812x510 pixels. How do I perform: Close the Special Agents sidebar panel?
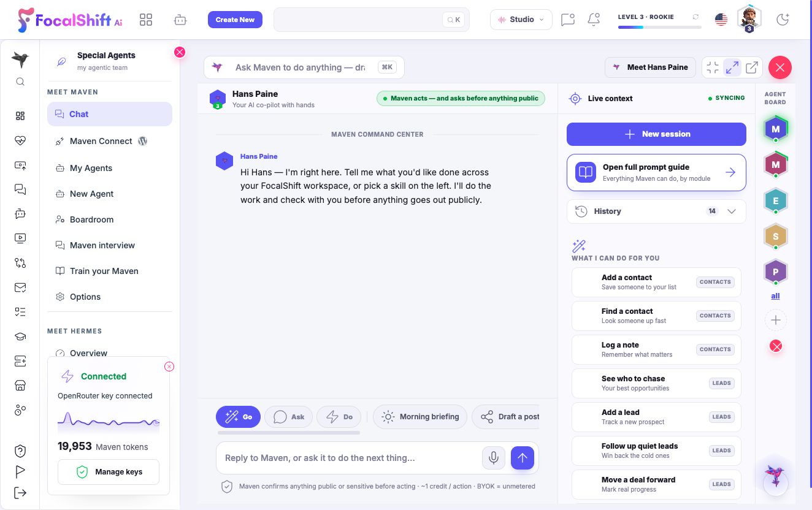coord(180,52)
